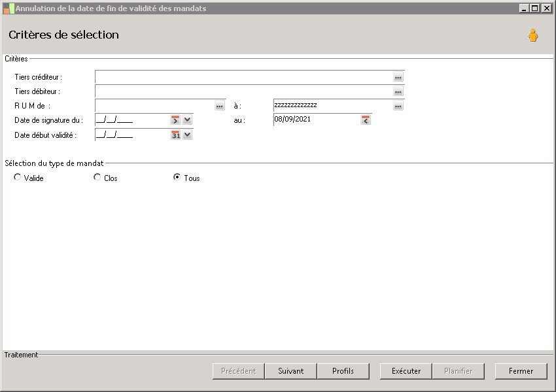The image size is (556, 392).
Task: Click the R U M 'à' field with zzzzzzzzzzzzz
Action: coord(333,106)
